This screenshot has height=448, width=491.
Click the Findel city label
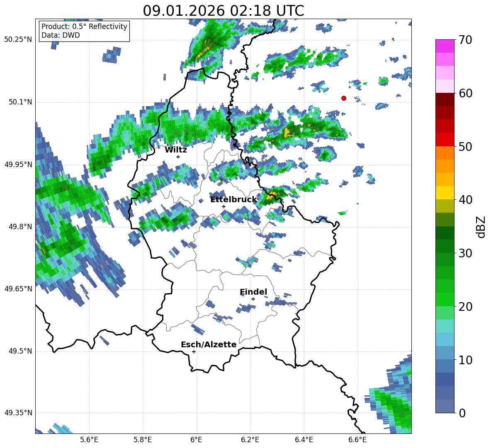(x=253, y=292)
